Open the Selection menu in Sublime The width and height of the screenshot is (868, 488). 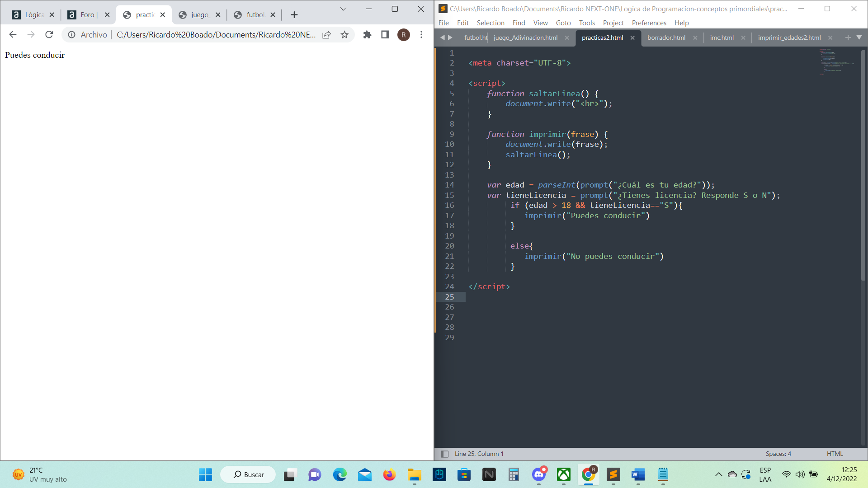click(x=490, y=23)
